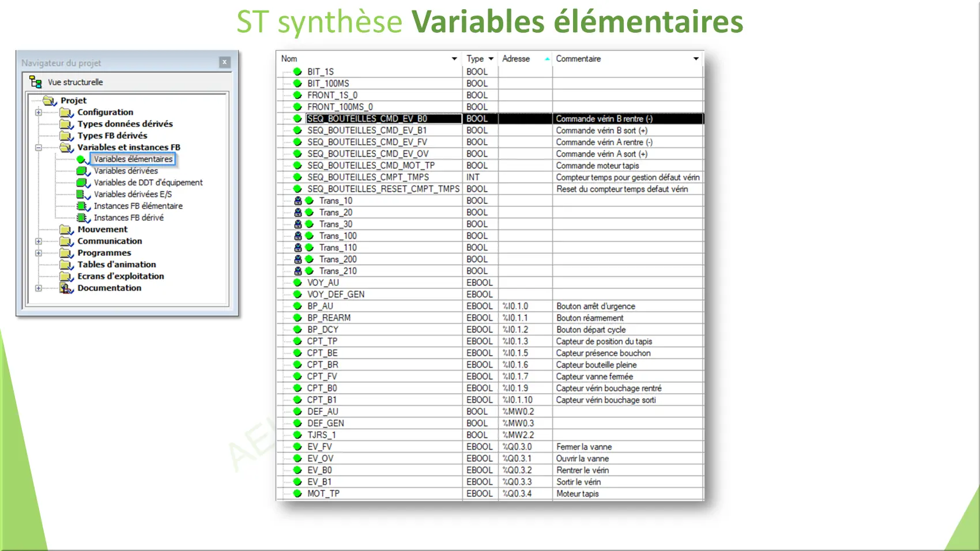Click the Variables de DDT d'équipement icon
980x551 pixels.
pyautogui.click(x=83, y=183)
